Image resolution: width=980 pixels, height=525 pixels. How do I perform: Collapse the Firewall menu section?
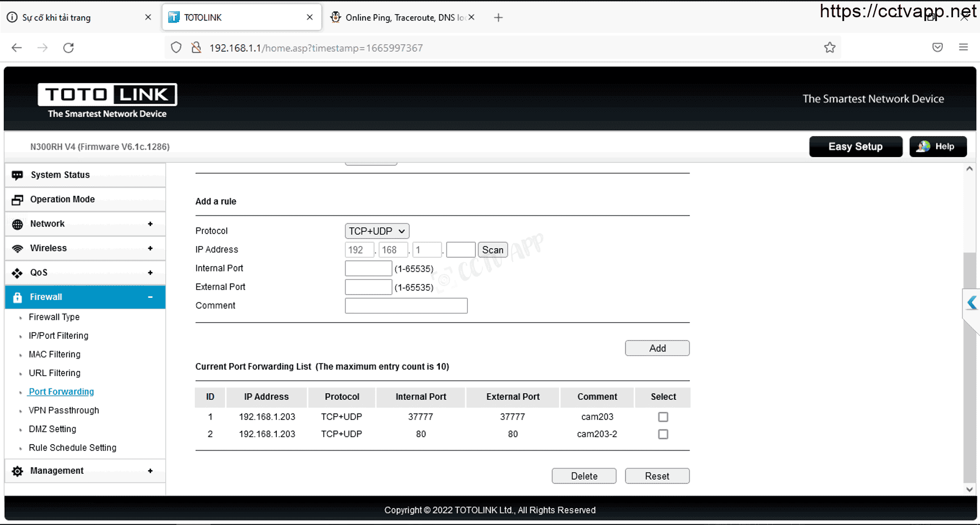[150, 297]
